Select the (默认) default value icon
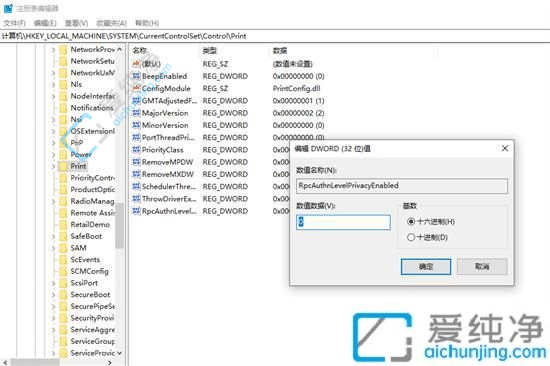Image resolution: width=550 pixels, height=366 pixels. 136,64
